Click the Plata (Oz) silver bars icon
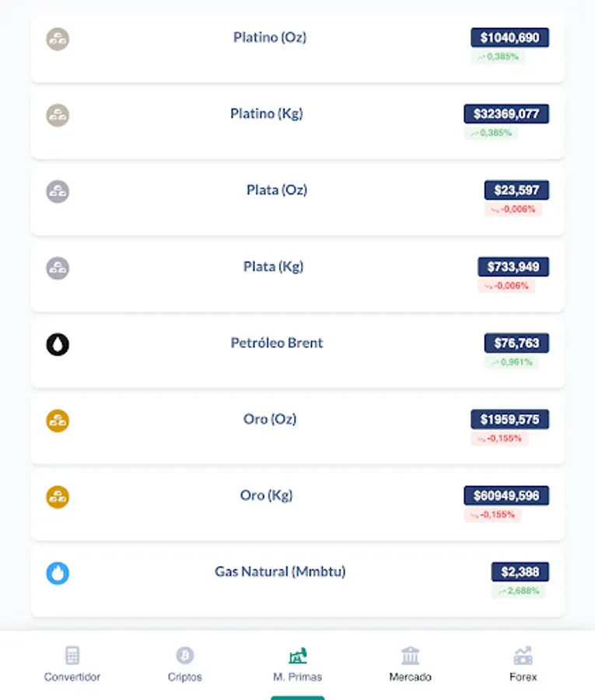 tap(58, 191)
